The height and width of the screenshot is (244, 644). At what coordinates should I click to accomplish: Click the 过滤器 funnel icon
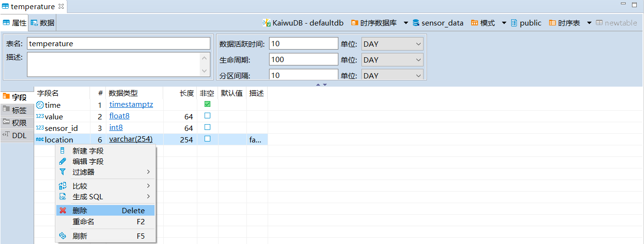coord(63,172)
